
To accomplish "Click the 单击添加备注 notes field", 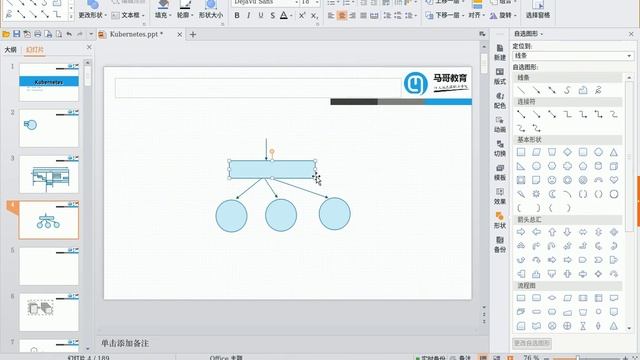I will pos(125,343).
